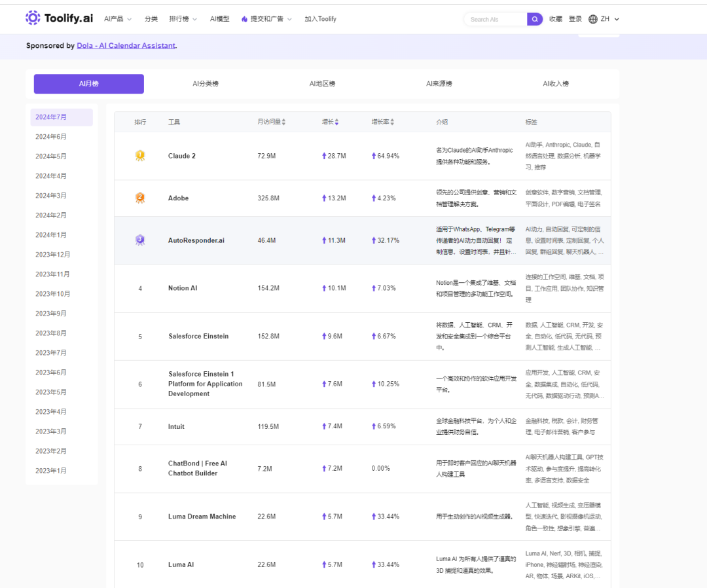
Task: Select the AI地区榜 tab
Action: click(322, 84)
